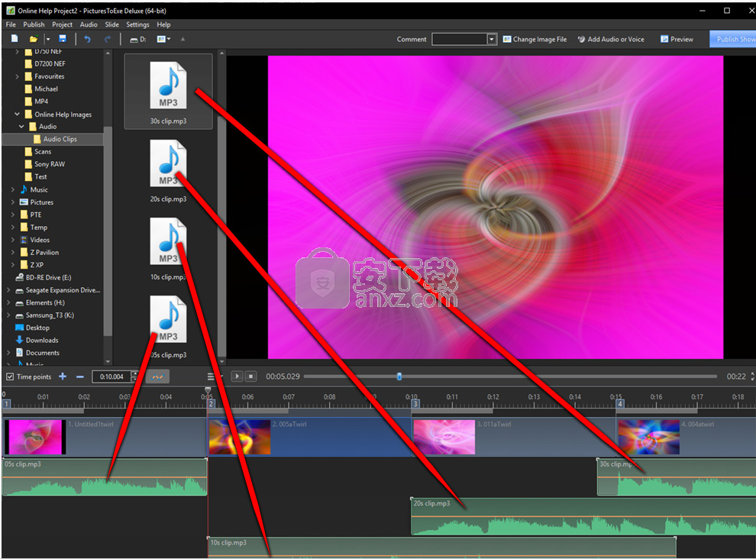This screenshot has width=756, height=559.
Task: Expand the Favourites folder
Action: [x=18, y=76]
